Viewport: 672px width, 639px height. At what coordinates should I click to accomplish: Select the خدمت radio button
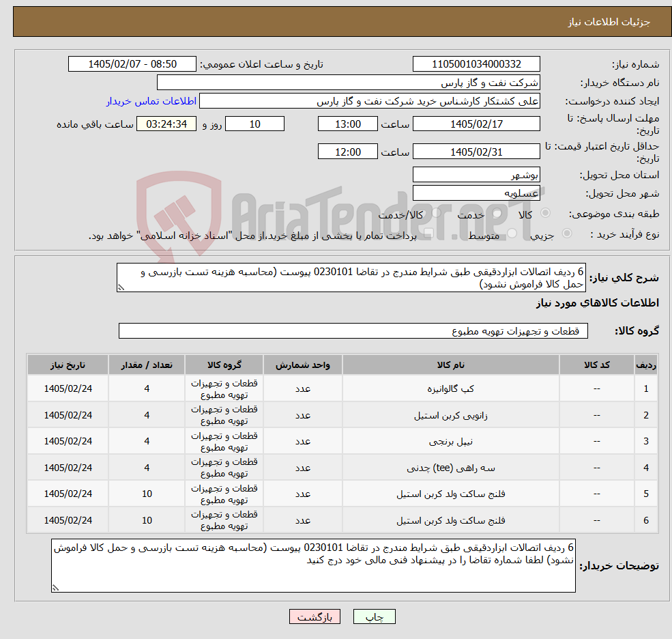coord(497,213)
